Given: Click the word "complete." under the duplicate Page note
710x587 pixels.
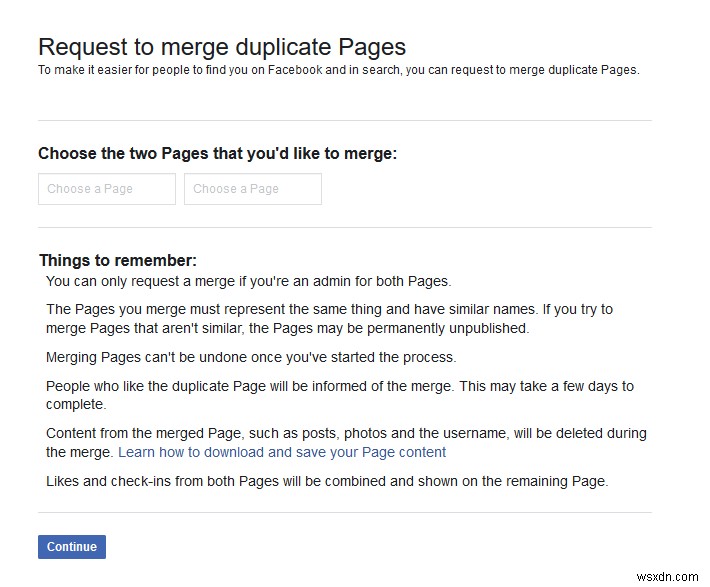Looking at the screenshot, I should point(76,405).
